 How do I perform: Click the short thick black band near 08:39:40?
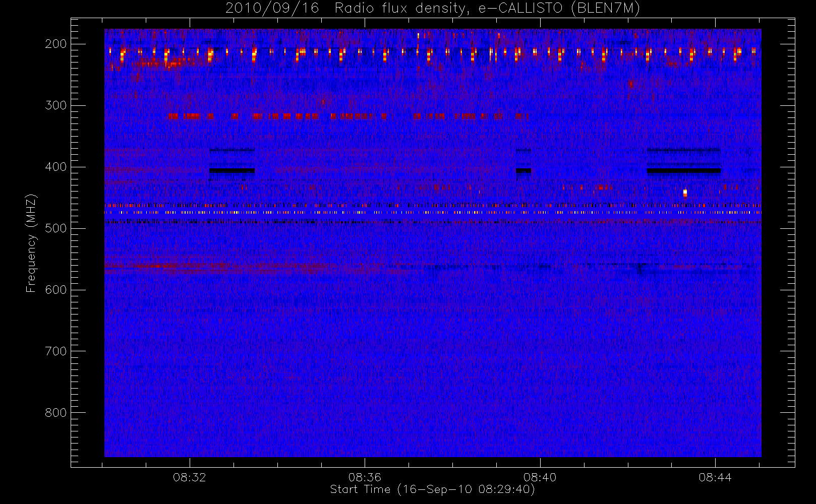pos(523,171)
